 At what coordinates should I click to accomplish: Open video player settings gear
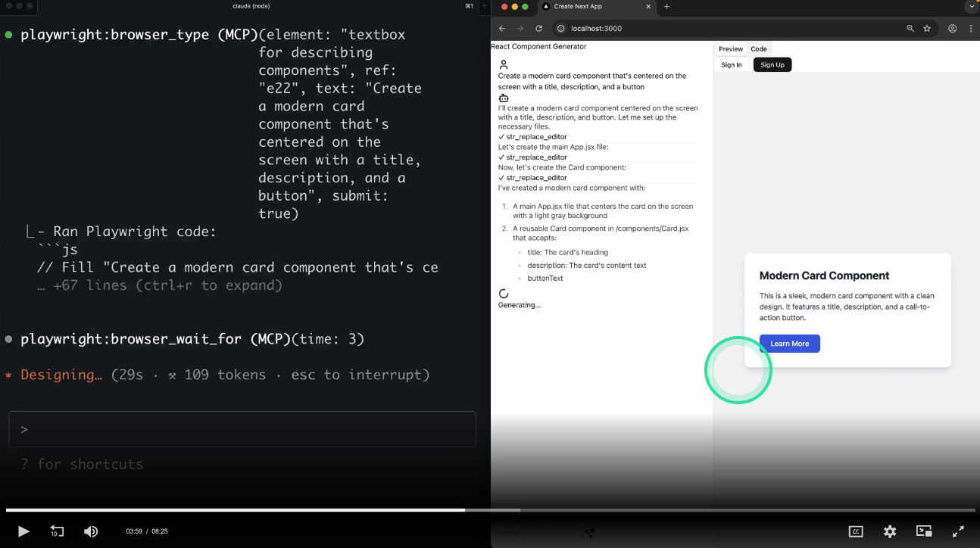(x=890, y=531)
